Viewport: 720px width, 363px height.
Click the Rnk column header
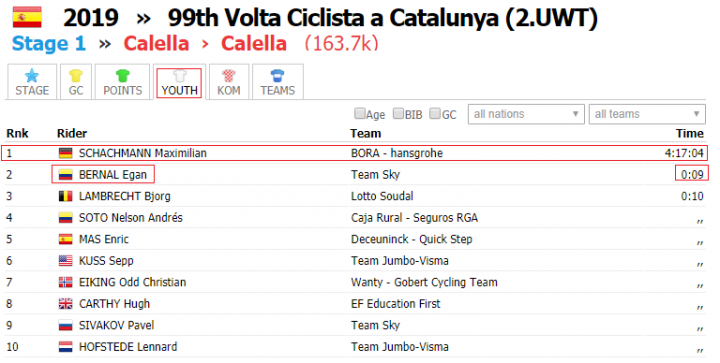pos(17,134)
